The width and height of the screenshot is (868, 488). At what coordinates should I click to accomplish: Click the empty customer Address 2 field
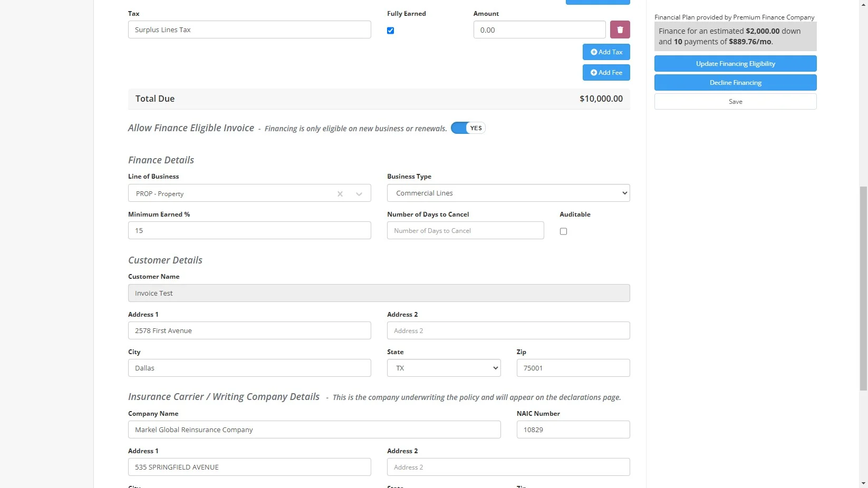pos(508,330)
